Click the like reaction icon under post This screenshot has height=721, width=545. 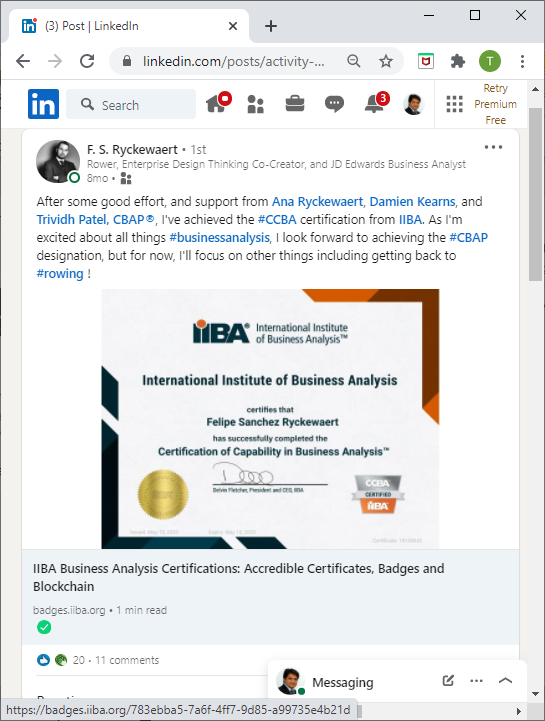tap(43, 660)
